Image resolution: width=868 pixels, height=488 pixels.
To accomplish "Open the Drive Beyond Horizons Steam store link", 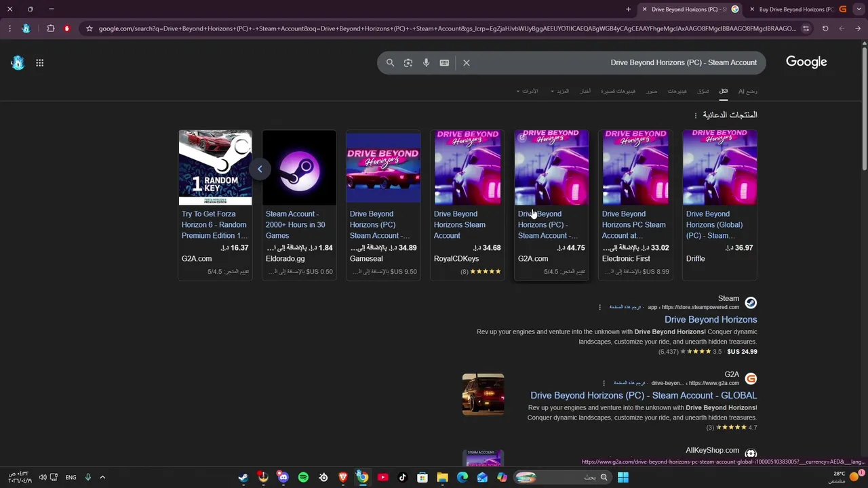I will 711,319.
